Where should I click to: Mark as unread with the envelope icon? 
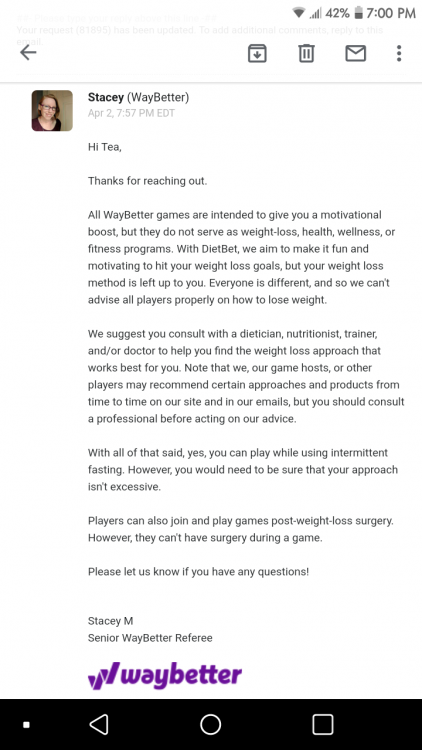pos(355,53)
